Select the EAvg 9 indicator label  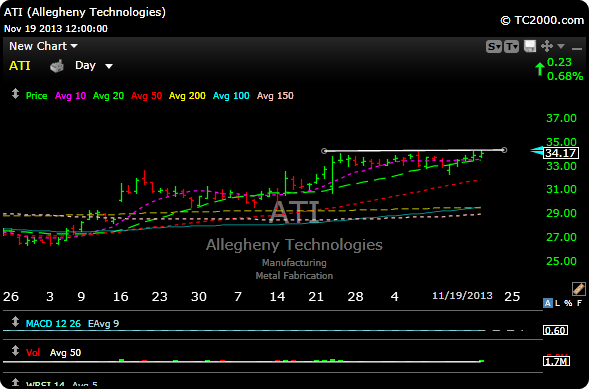[x=103, y=323]
